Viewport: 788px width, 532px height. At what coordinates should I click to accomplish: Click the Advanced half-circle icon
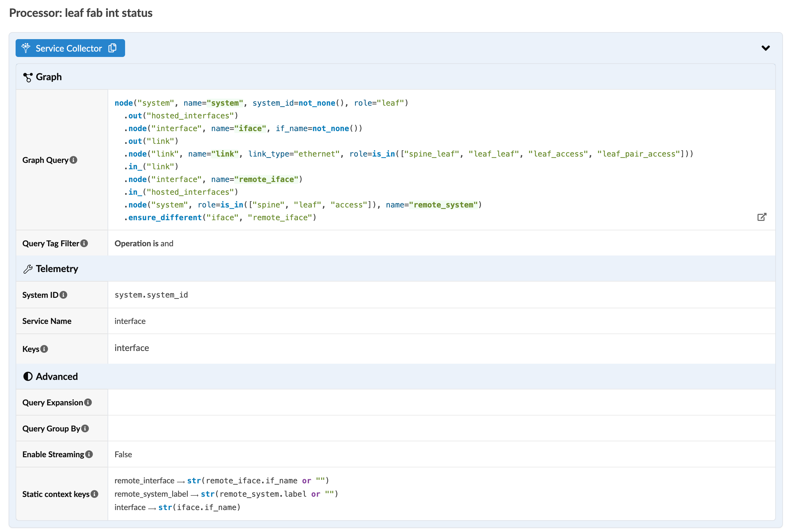[x=28, y=376]
